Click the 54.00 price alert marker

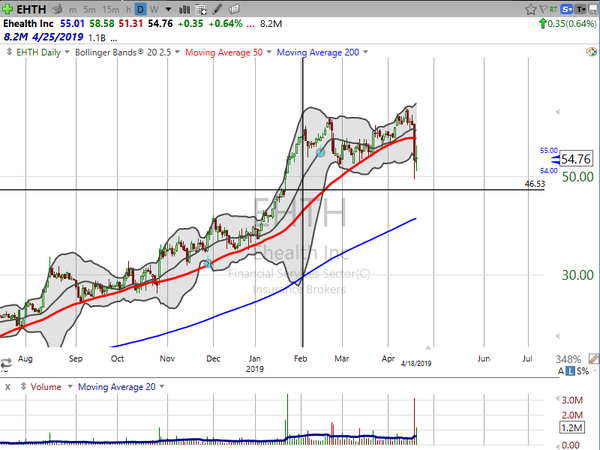point(549,171)
